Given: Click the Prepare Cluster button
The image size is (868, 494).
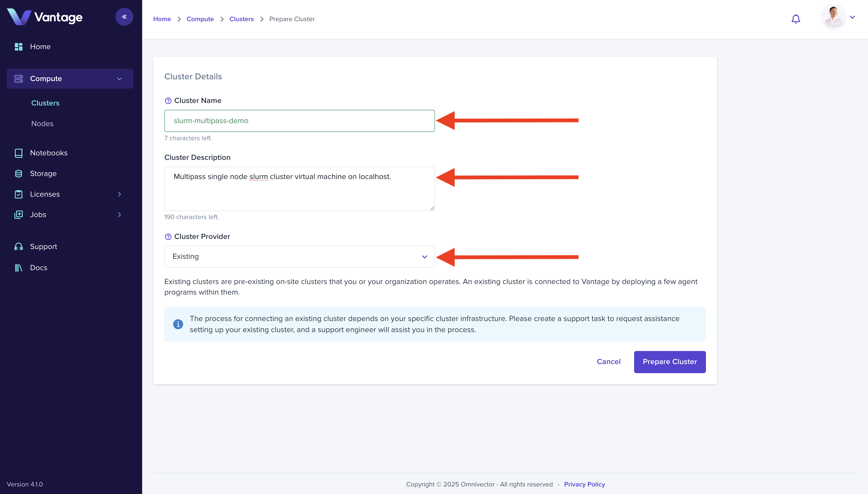Looking at the screenshot, I should click(x=669, y=362).
